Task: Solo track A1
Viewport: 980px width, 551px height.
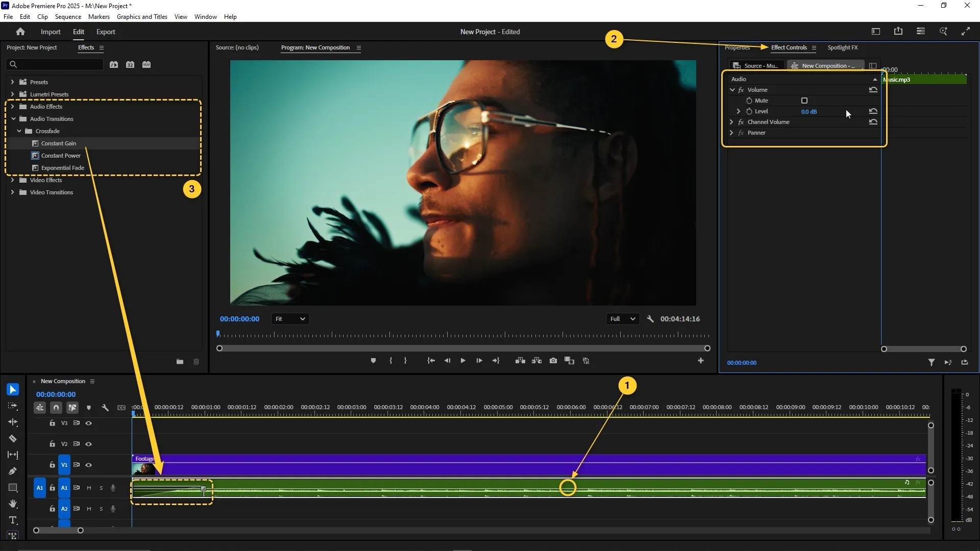Action: pyautogui.click(x=101, y=488)
